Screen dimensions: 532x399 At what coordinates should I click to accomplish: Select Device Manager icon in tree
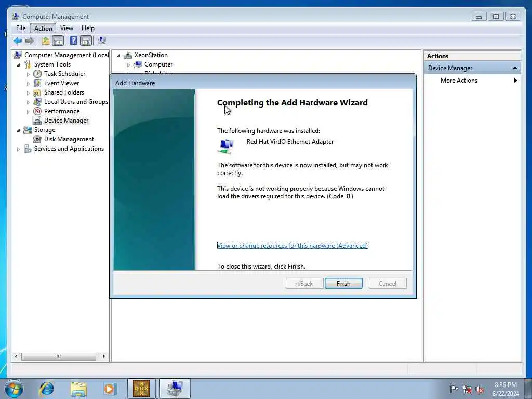click(x=37, y=121)
